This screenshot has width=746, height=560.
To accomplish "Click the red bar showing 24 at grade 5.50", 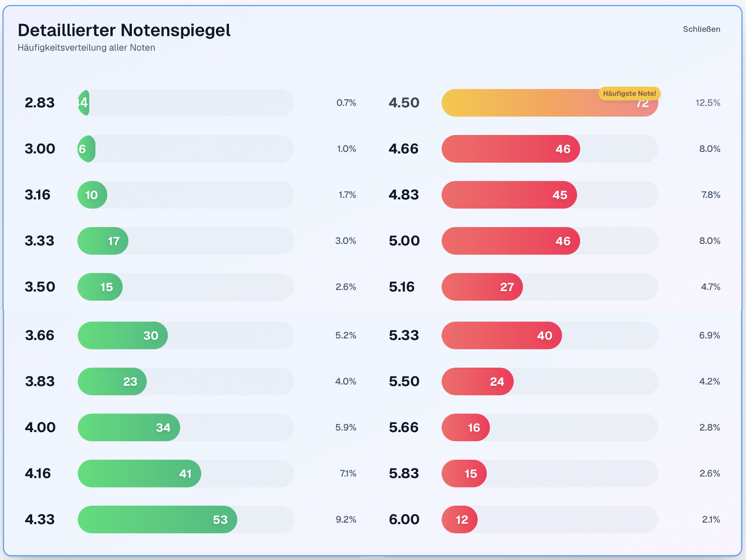I will coord(477,382).
